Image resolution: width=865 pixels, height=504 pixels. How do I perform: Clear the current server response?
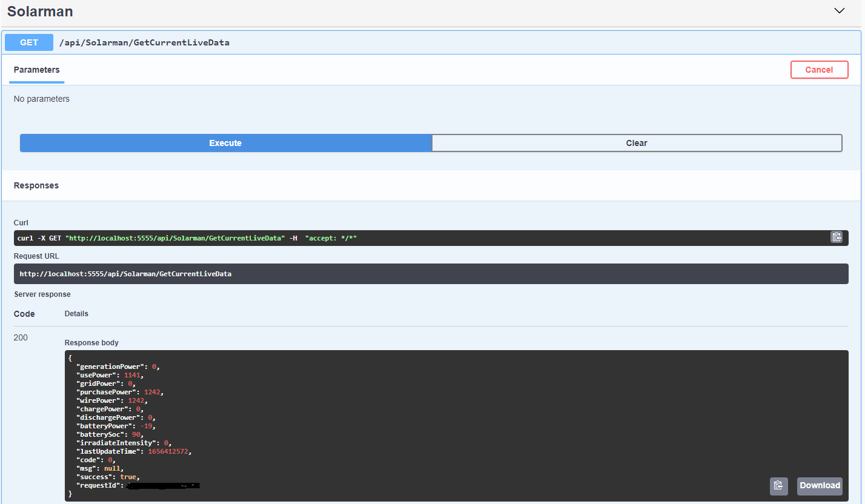point(637,142)
